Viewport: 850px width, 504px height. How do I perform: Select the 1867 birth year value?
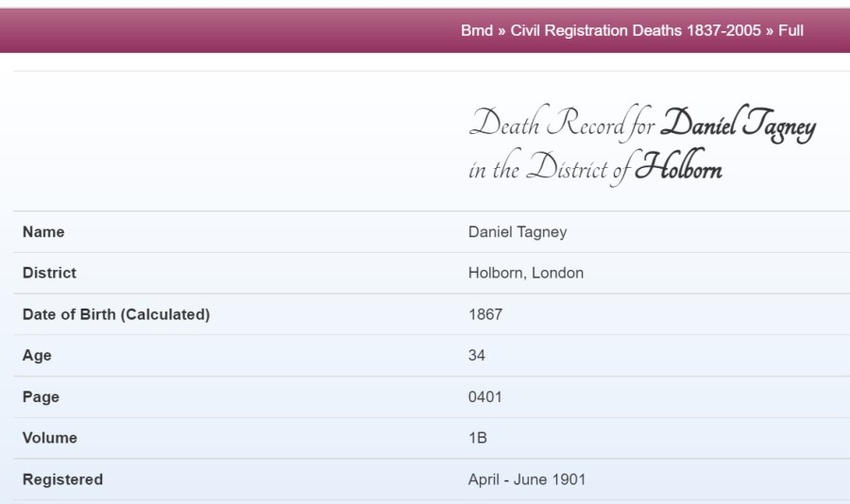click(485, 314)
